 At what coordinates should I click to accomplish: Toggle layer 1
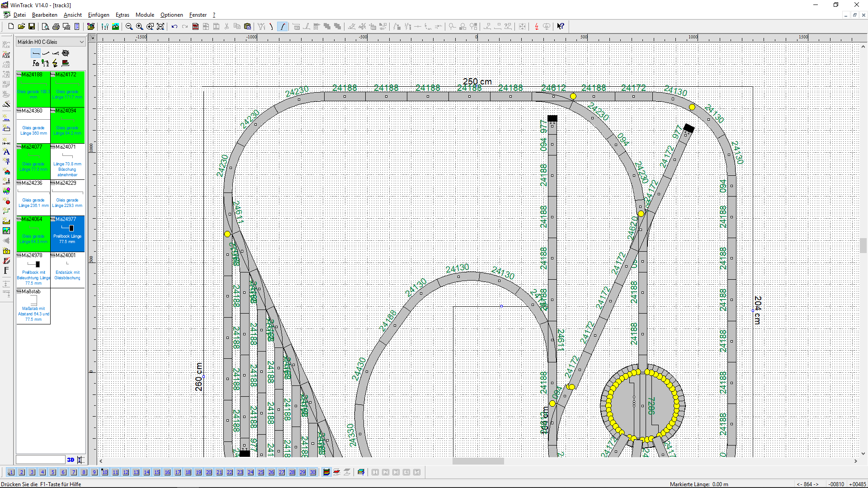(x=11, y=472)
